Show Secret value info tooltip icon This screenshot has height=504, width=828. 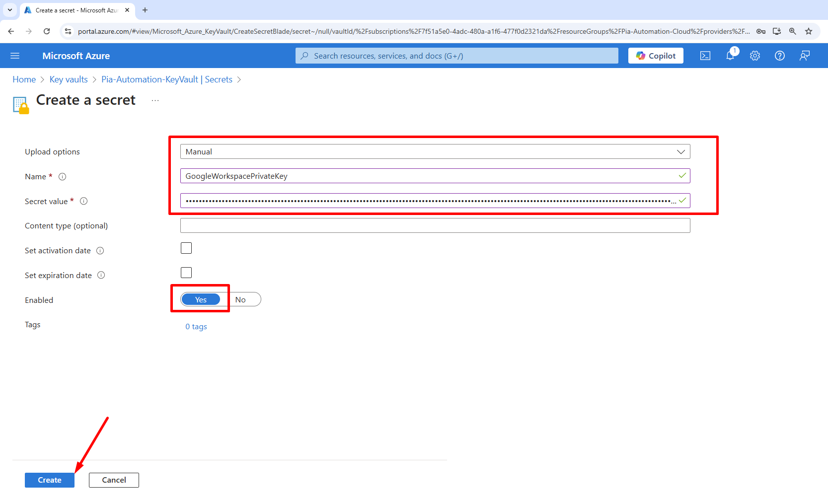tap(84, 201)
